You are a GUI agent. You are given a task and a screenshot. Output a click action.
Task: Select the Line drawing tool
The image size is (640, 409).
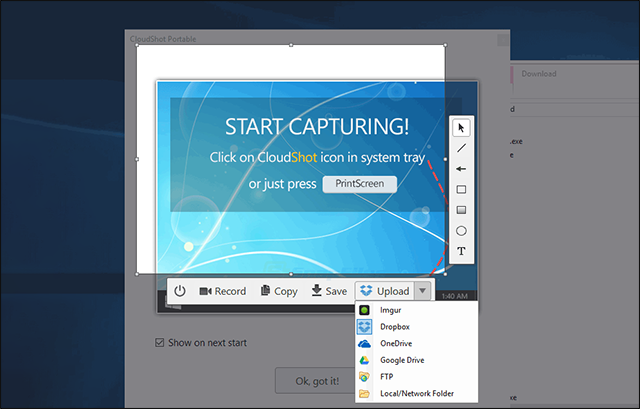461,148
